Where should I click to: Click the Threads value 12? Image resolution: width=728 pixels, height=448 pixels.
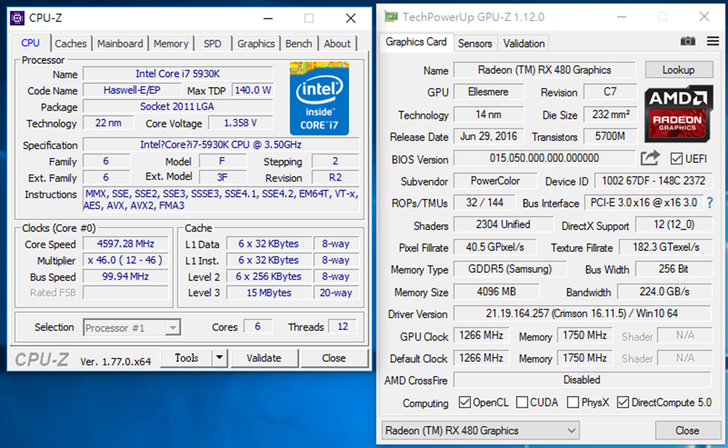343,326
